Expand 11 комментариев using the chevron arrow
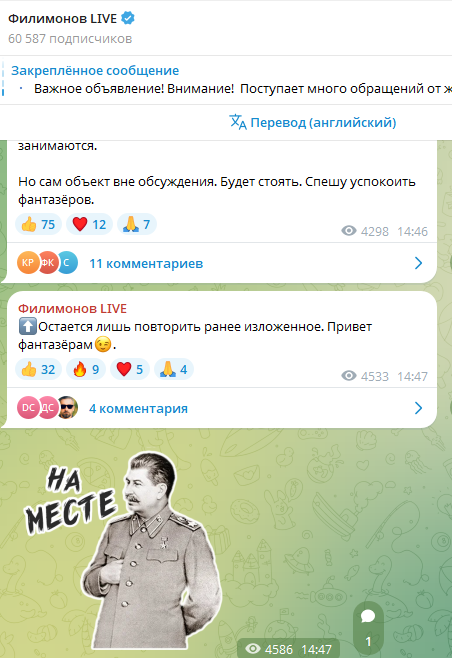 [418, 263]
